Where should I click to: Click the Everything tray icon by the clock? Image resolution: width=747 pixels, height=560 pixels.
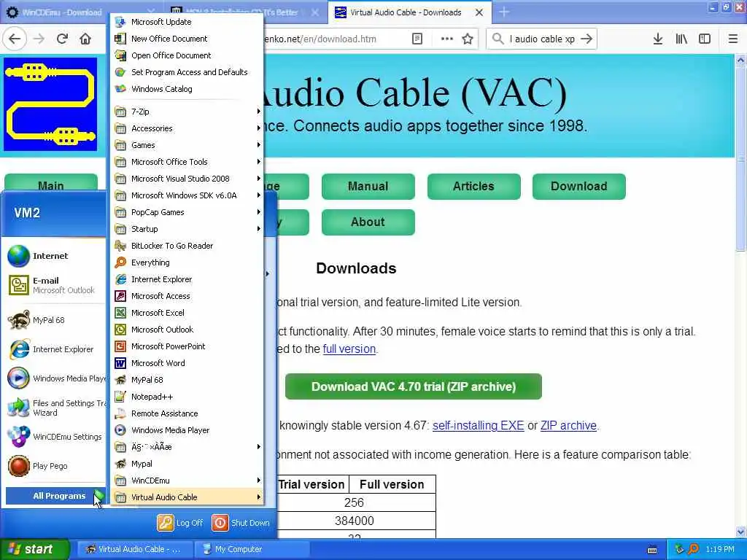[x=693, y=549]
